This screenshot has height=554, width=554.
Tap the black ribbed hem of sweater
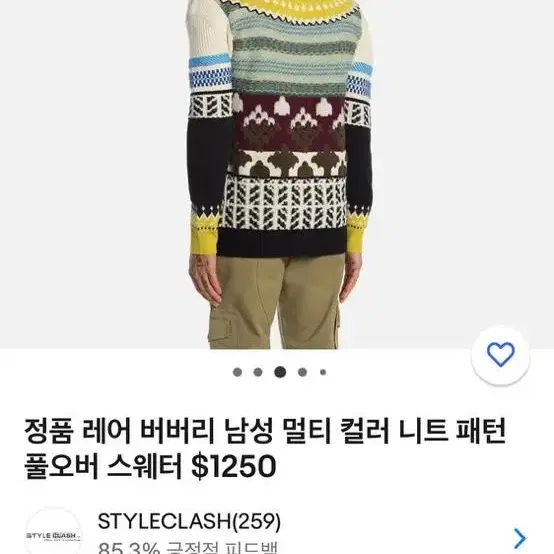[x=282, y=242]
